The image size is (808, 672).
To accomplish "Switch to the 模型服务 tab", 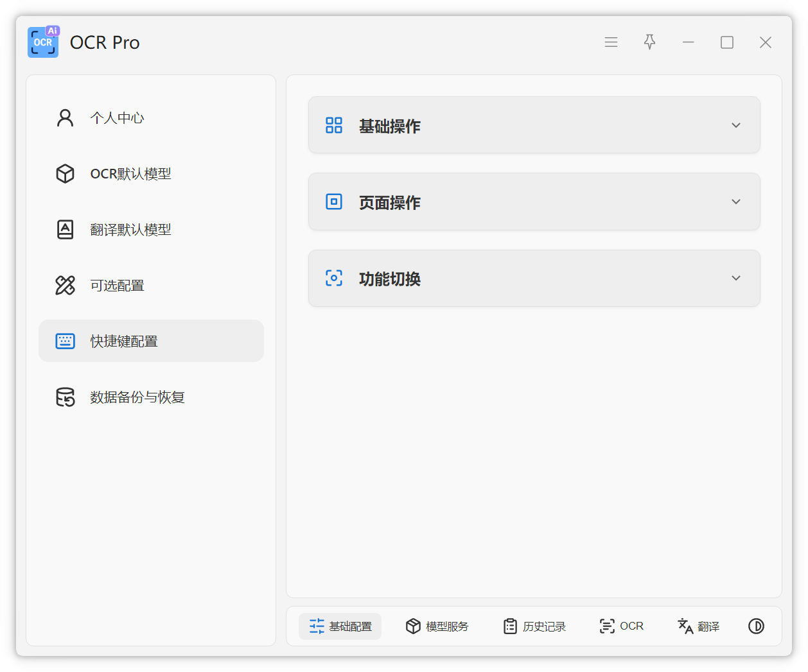I will coord(437,626).
